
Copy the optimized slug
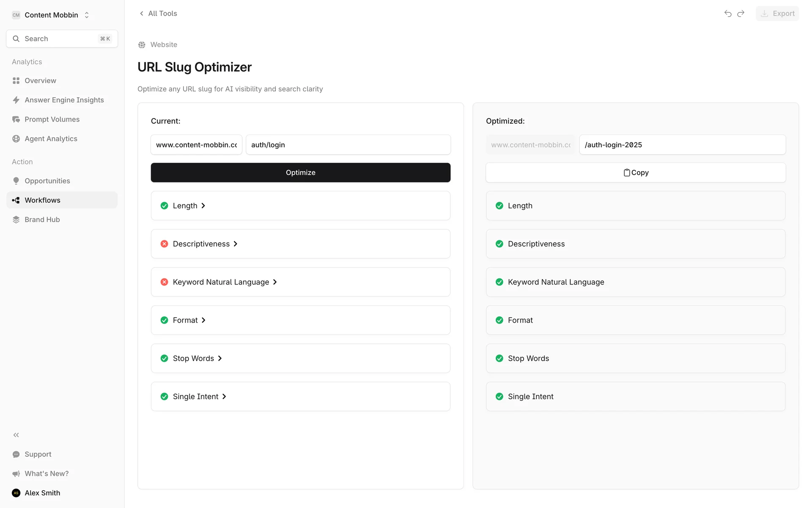click(635, 173)
